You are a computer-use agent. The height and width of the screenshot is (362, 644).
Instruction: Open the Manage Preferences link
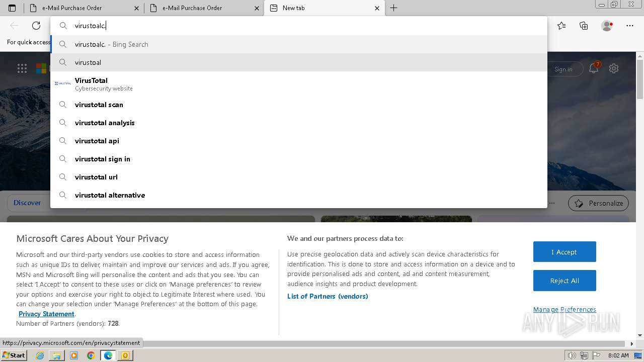click(565, 309)
